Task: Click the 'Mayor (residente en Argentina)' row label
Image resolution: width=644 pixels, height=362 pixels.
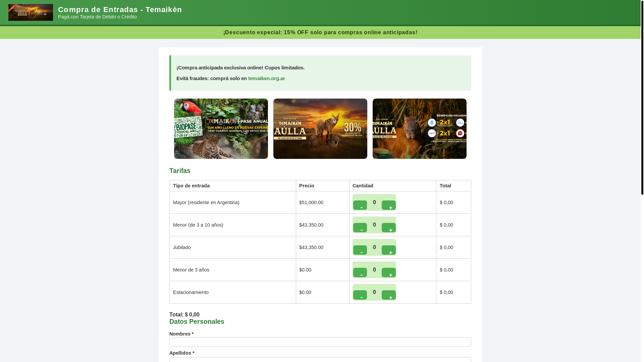Action: (206, 202)
